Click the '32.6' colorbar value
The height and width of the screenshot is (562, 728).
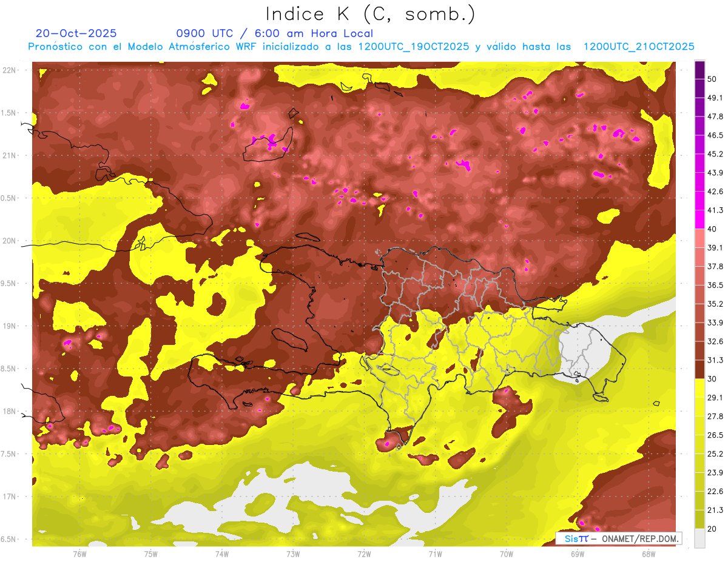[x=715, y=341]
